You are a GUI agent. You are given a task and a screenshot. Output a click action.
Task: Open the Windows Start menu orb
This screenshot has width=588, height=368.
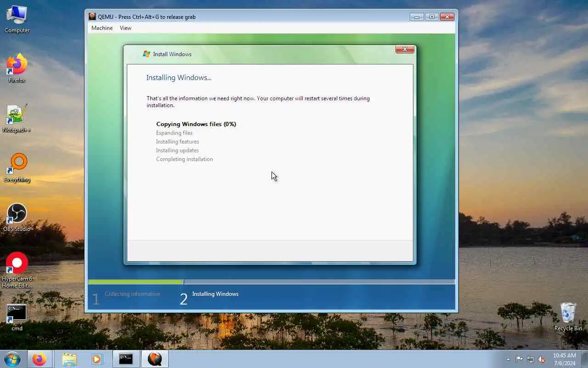point(12,359)
